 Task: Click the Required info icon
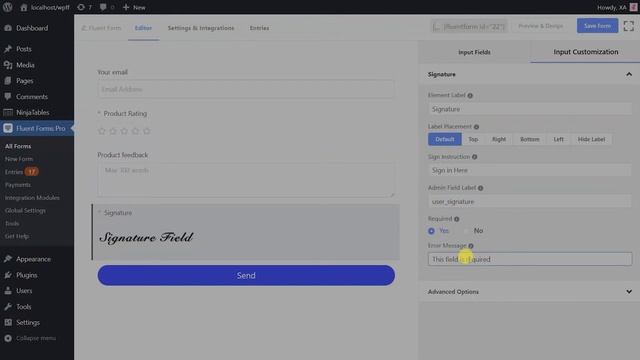(457, 219)
